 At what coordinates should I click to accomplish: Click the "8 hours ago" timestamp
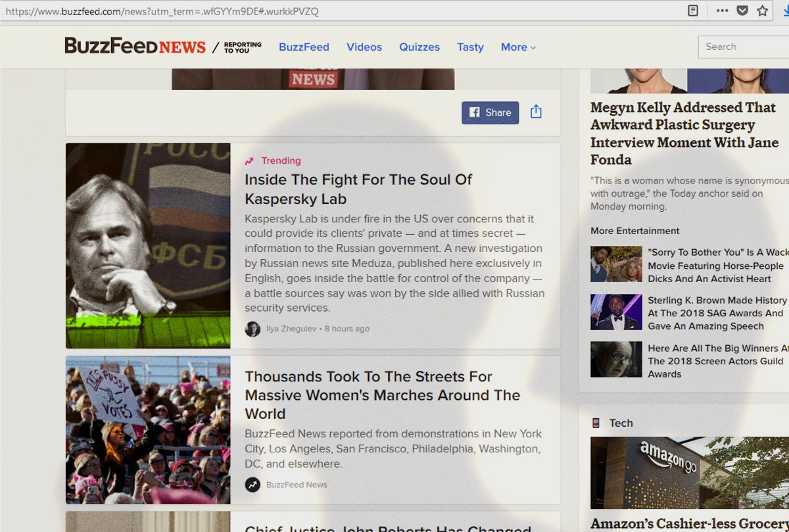tap(347, 329)
